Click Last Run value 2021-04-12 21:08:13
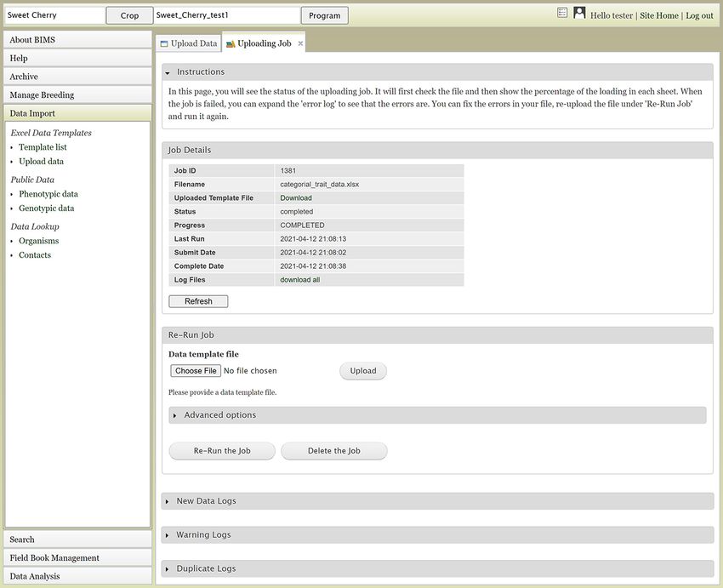Image resolution: width=723 pixels, height=588 pixels. pos(313,239)
